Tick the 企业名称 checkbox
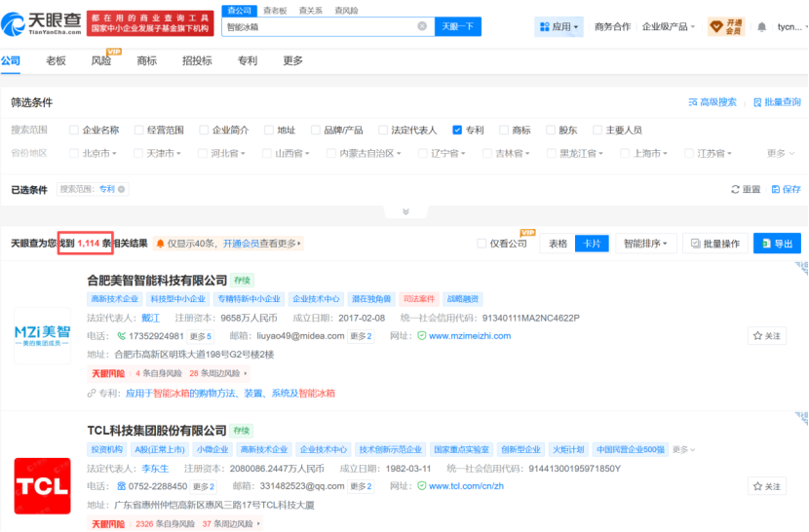Image resolution: width=809 pixels, height=532 pixels. (74, 130)
